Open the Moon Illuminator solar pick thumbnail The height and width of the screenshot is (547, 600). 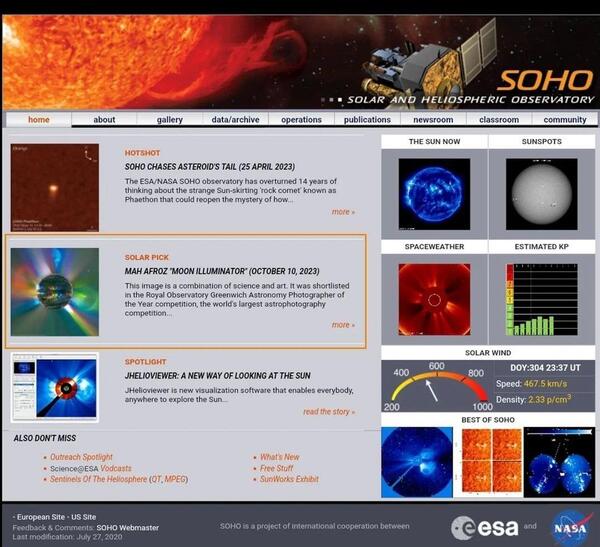pyautogui.click(x=55, y=292)
